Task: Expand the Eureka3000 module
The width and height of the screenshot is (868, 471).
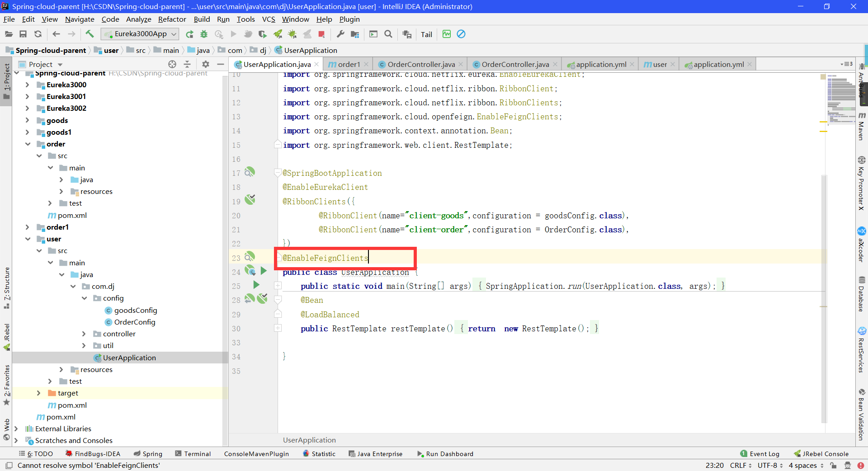Action: [x=28, y=85]
